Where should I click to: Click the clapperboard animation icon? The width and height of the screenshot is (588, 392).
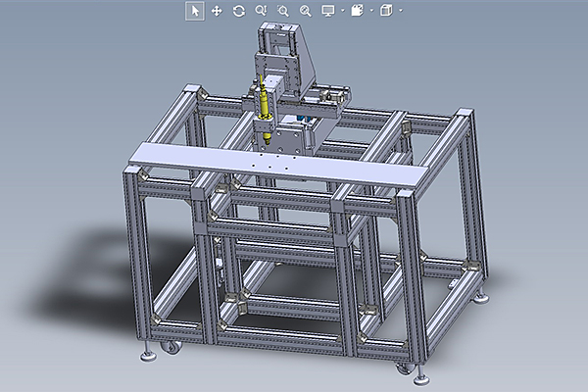click(357, 11)
